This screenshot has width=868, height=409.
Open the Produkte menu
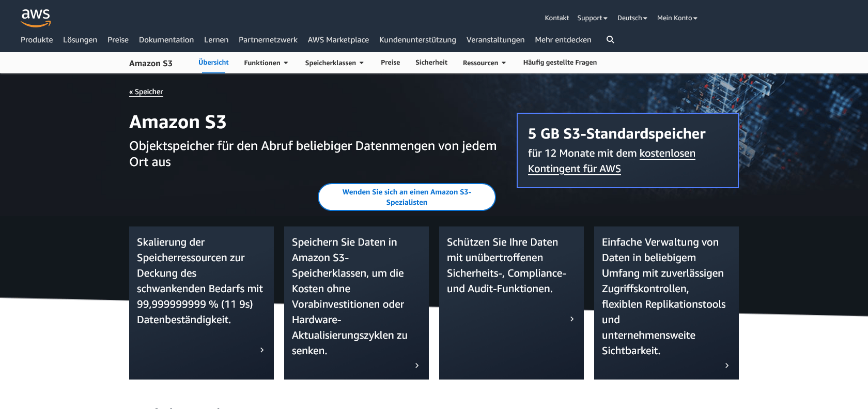point(37,40)
